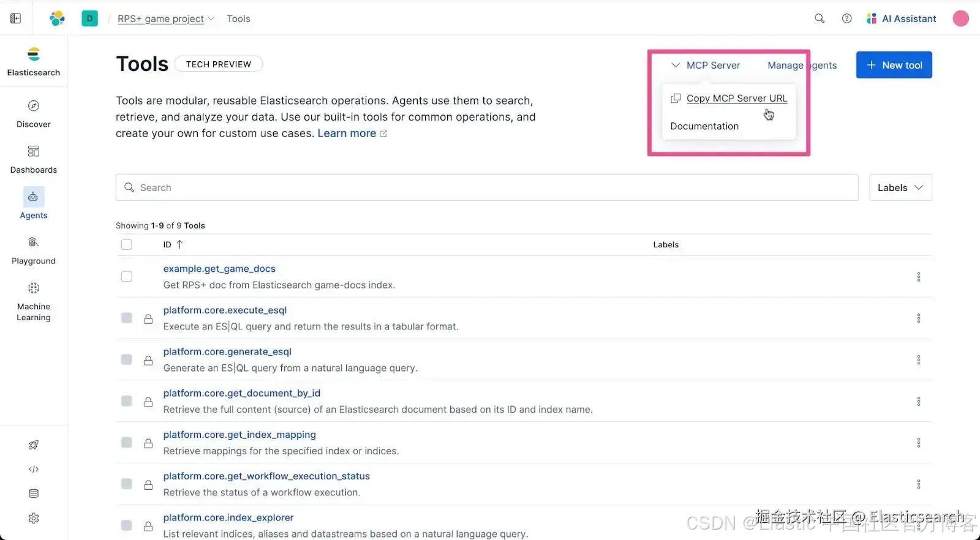Screen dimensions: 980x540
Task: Click the checkbox for platform.core.get_workflow_execution_status
Action: click(127, 484)
